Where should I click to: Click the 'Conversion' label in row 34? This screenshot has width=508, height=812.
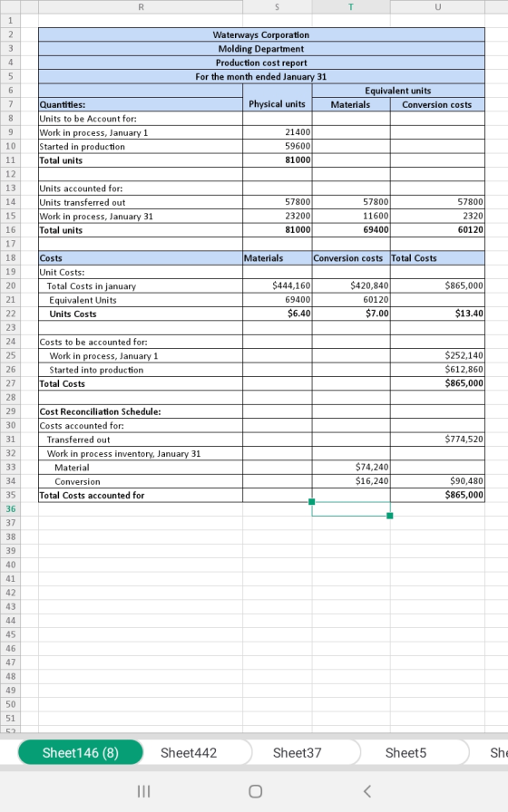click(x=77, y=481)
